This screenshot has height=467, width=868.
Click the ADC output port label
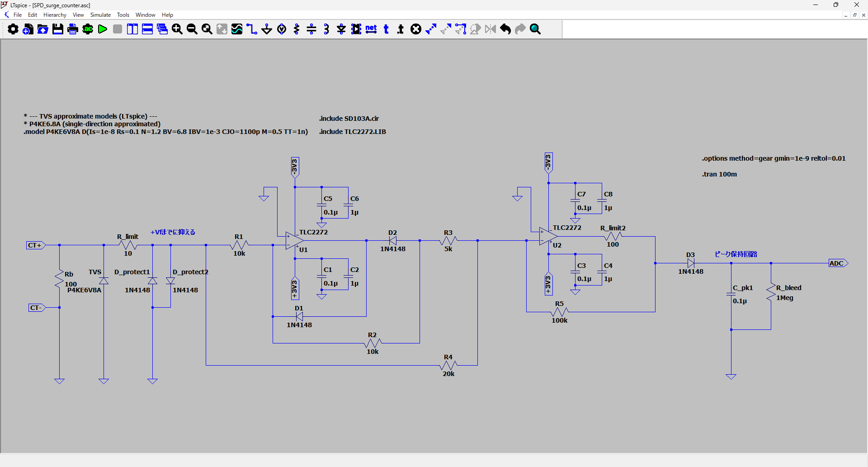pos(837,263)
